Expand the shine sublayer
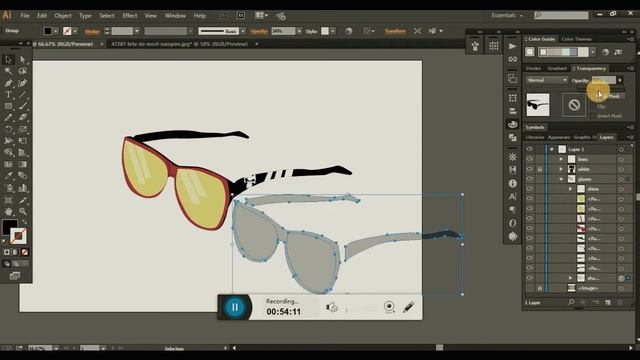 click(571, 189)
